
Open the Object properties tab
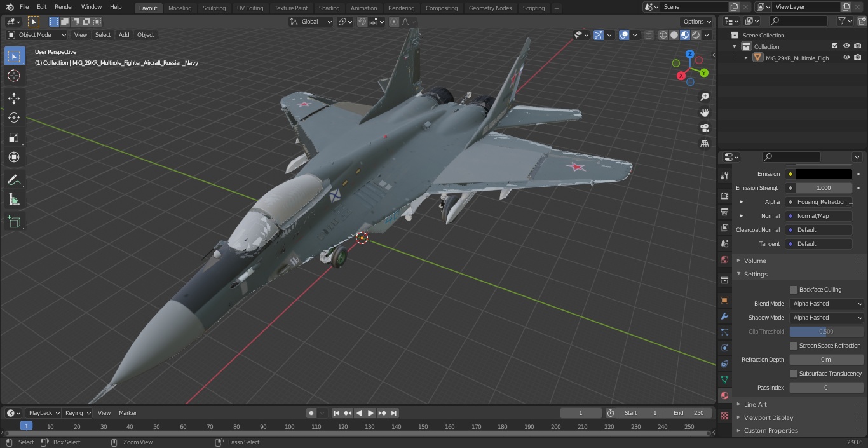tap(724, 300)
